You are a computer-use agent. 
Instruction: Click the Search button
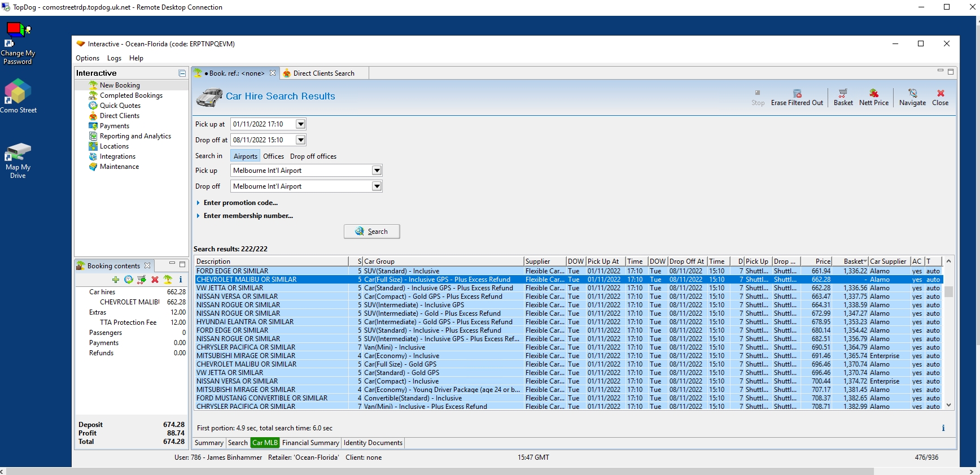[372, 232]
